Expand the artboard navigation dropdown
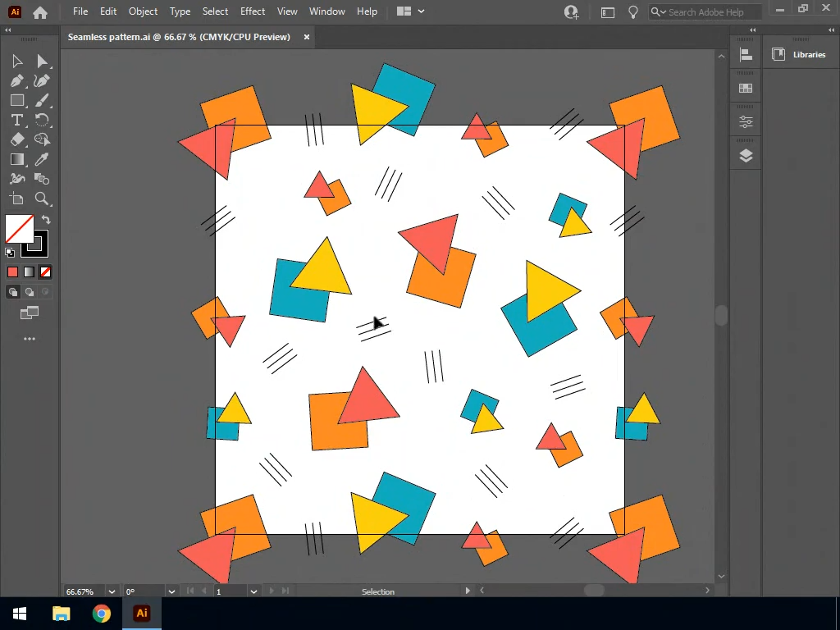 click(x=253, y=591)
